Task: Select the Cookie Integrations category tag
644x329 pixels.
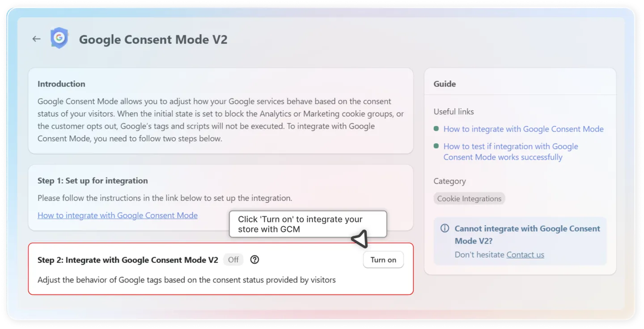Action: click(469, 199)
